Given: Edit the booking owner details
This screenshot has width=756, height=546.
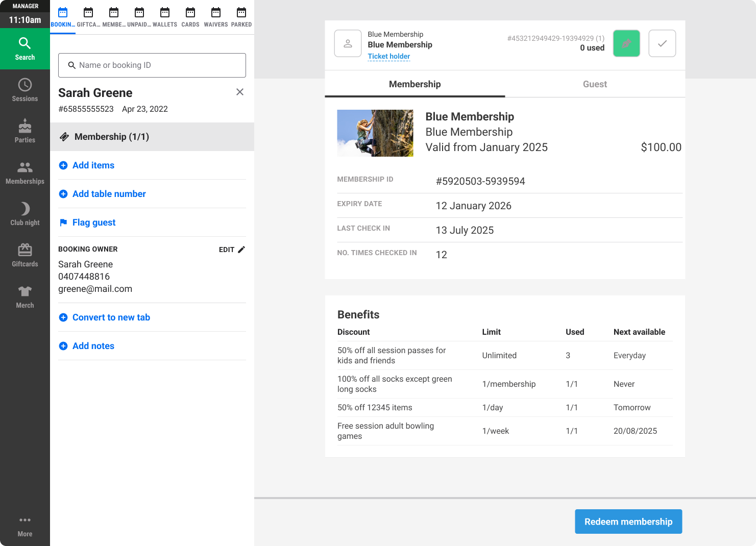Looking at the screenshot, I should 232,250.
